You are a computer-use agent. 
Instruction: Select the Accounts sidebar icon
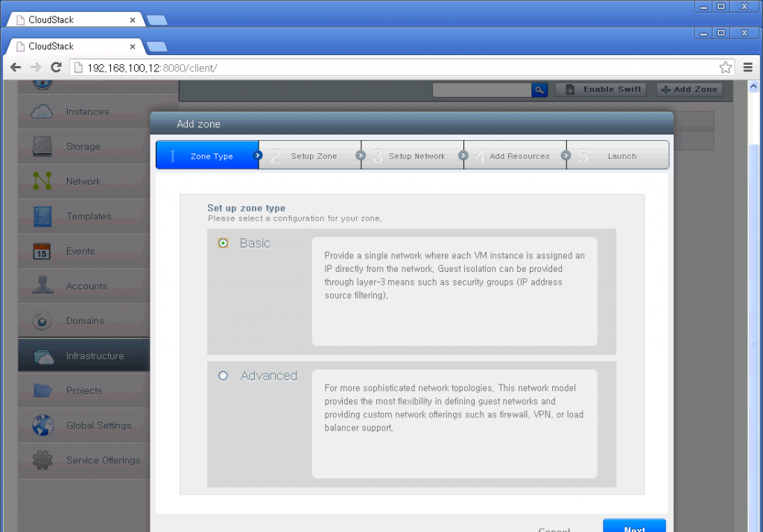coord(41,285)
